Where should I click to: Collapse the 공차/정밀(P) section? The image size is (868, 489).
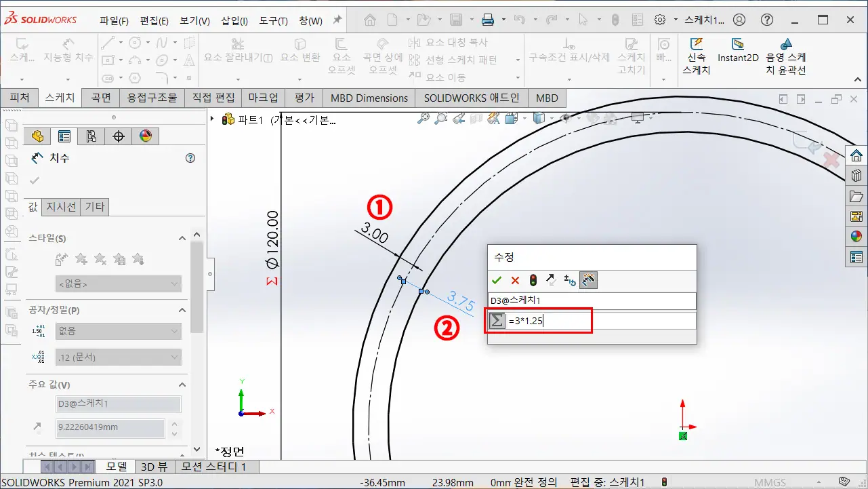[x=182, y=310]
